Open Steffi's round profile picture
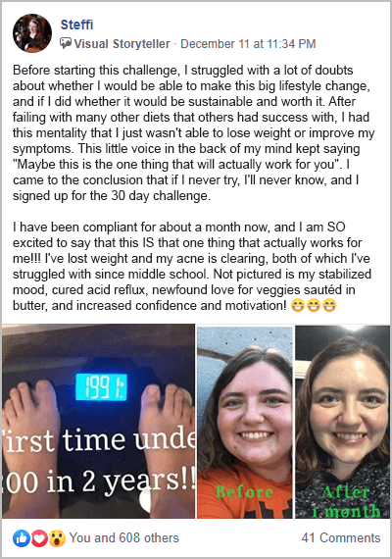Screen dimensions: 392x559 (32, 33)
